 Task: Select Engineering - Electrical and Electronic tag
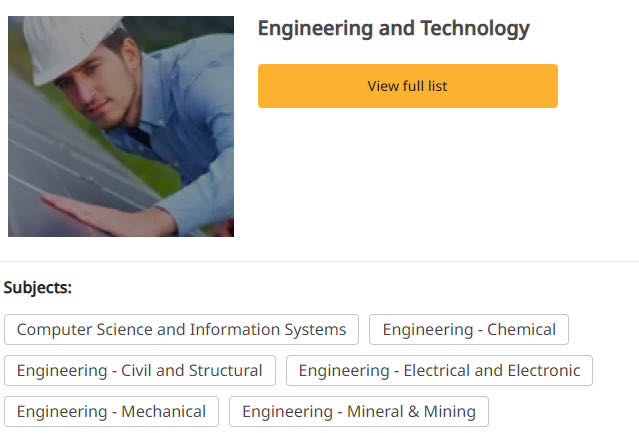pyautogui.click(x=439, y=370)
